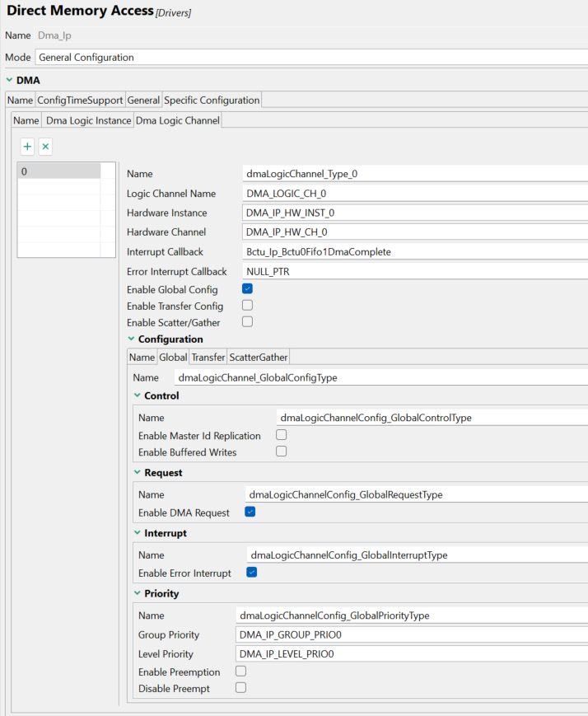Open the Name tab in Configuration section
This screenshot has width=588, height=716.
(x=142, y=357)
